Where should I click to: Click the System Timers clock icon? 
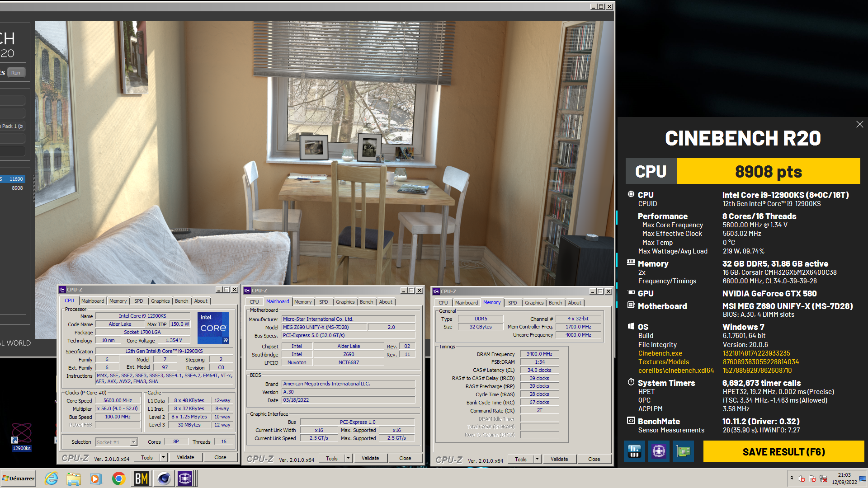[631, 382]
